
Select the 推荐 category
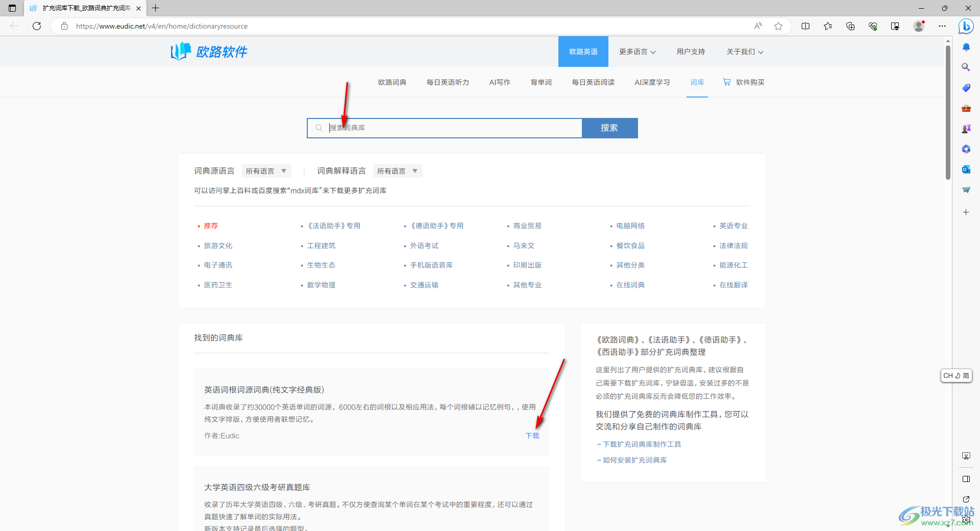pyautogui.click(x=211, y=226)
